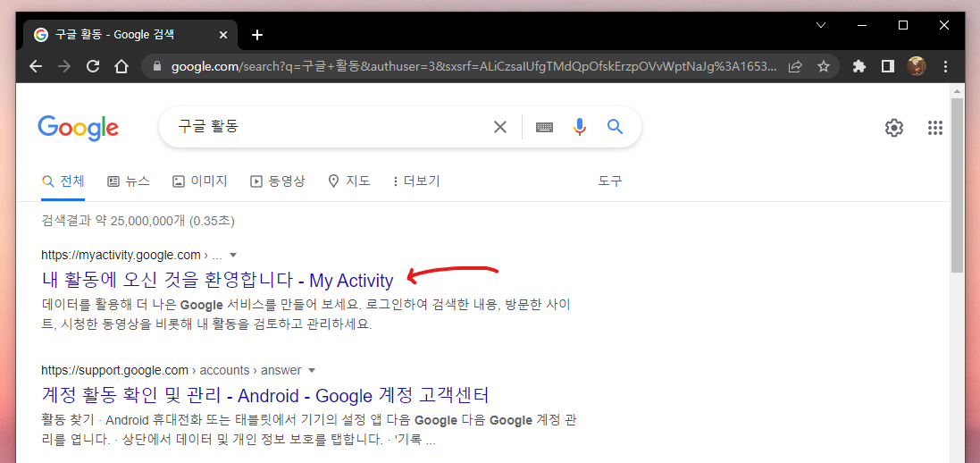Open the 도구 search tools

pos(610,181)
